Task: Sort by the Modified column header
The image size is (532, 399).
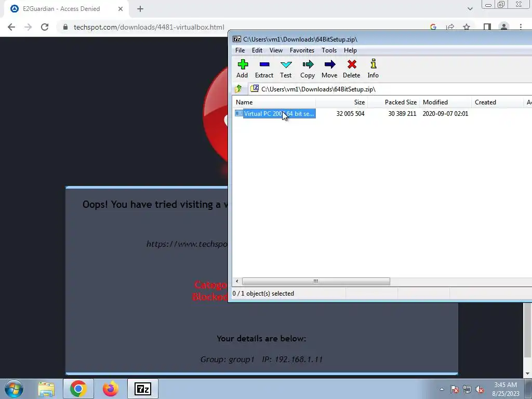Action: tap(445, 102)
